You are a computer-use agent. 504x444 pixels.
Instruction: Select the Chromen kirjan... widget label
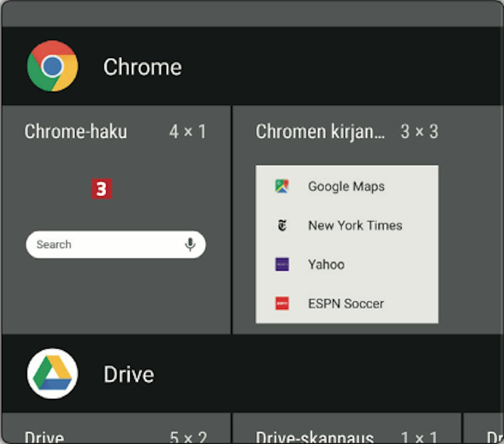(320, 131)
